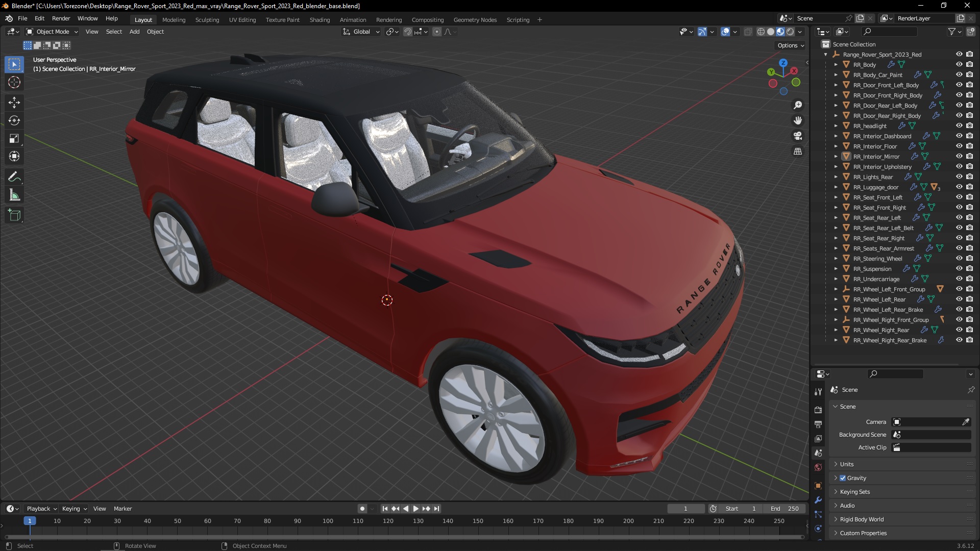The height and width of the screenshot is (551, 980).
Task: Open the Playback dropdown
Action: (41, 509)
